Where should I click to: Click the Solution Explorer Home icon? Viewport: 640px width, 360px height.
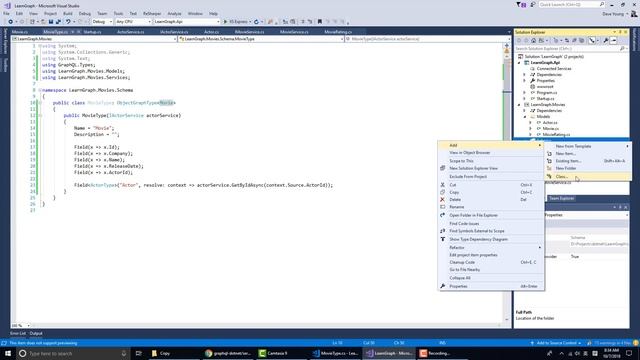(533, 40)
